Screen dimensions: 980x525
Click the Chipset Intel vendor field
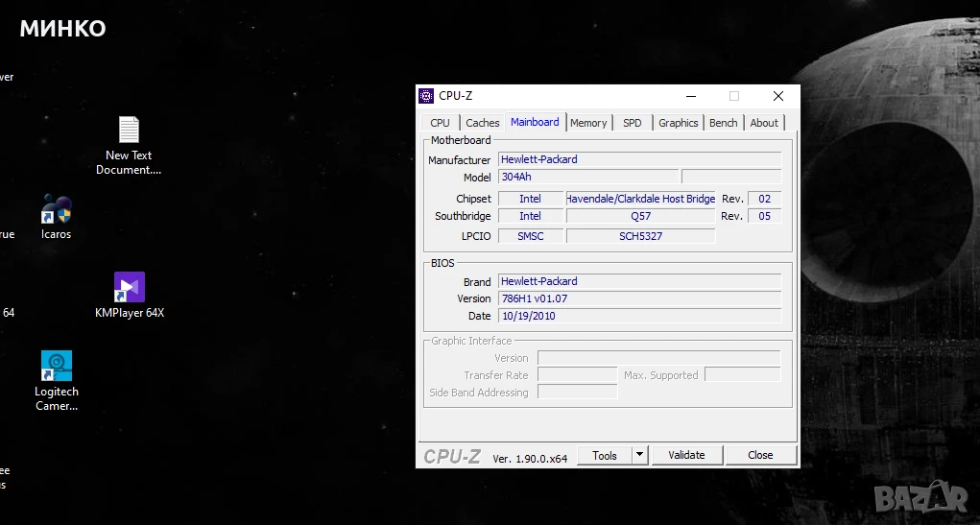[x=530, y=199]
